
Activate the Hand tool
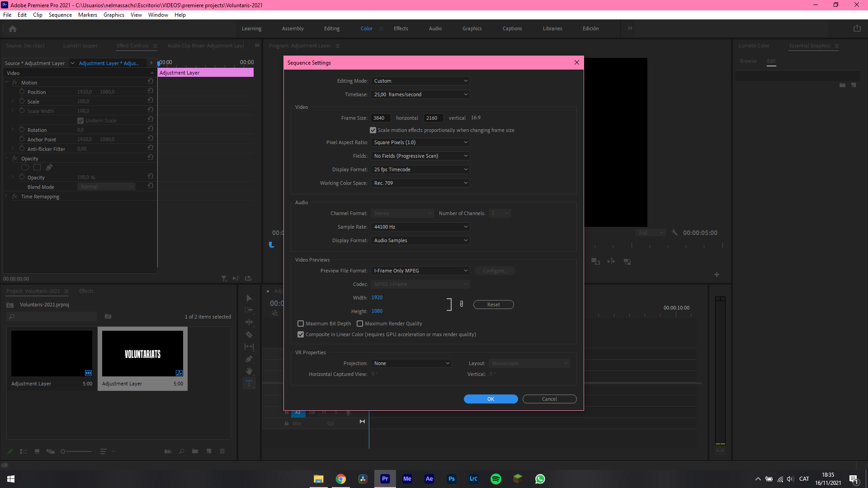(x=249, y=371)
